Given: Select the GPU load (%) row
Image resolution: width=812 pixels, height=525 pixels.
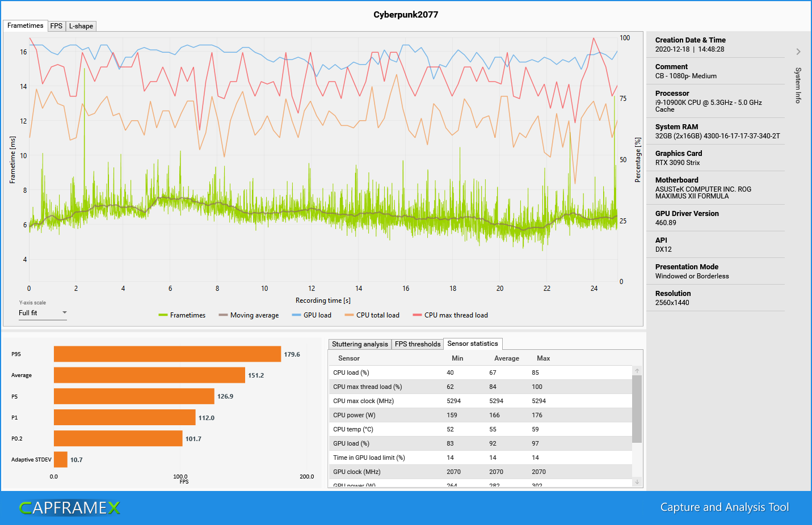Looking at the screenshot, I should tap(480, 443).
